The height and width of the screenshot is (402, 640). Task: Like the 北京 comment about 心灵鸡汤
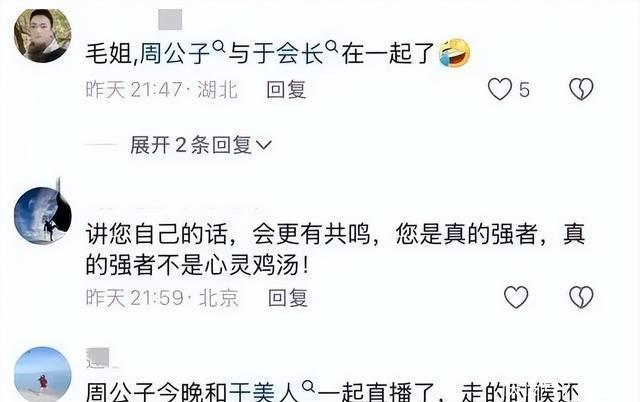click(516, 297)
